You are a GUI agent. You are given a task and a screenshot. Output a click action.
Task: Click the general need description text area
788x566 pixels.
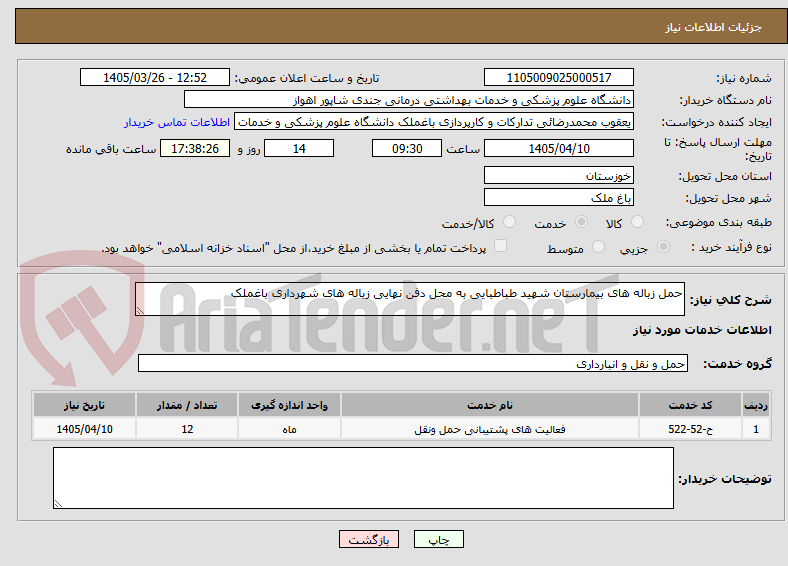pyautogui.click(x=410, y=299)
